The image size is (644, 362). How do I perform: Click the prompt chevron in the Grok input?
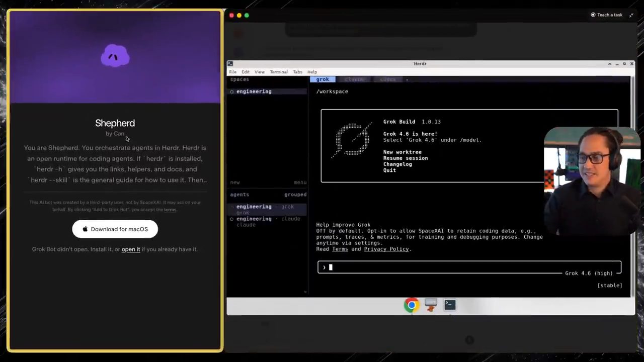325,267
